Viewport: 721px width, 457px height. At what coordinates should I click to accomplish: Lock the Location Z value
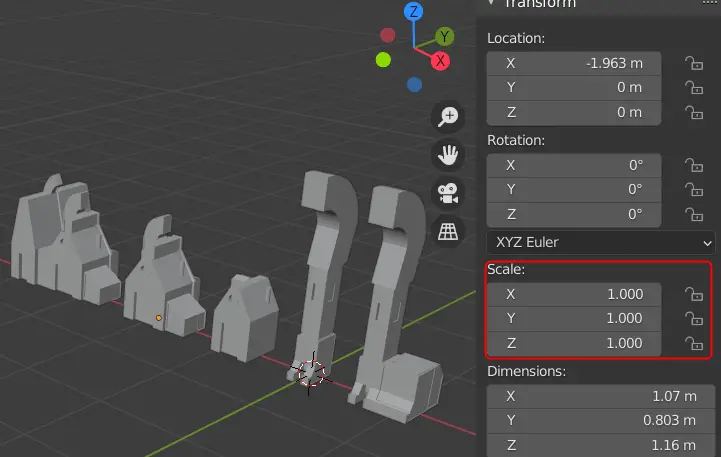(694, 112)
